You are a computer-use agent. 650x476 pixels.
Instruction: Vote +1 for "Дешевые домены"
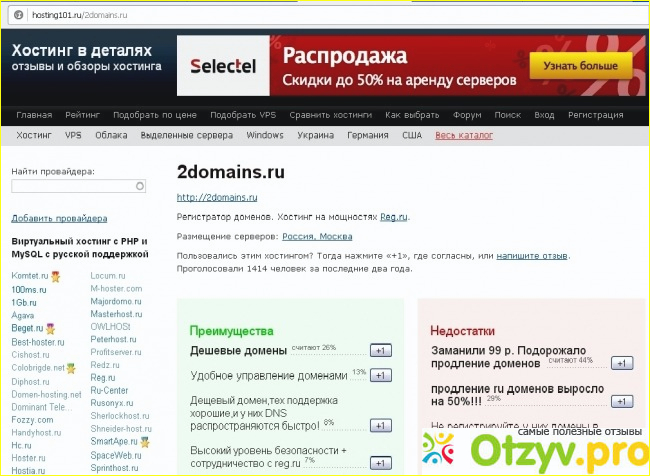(x=380, y=351)
